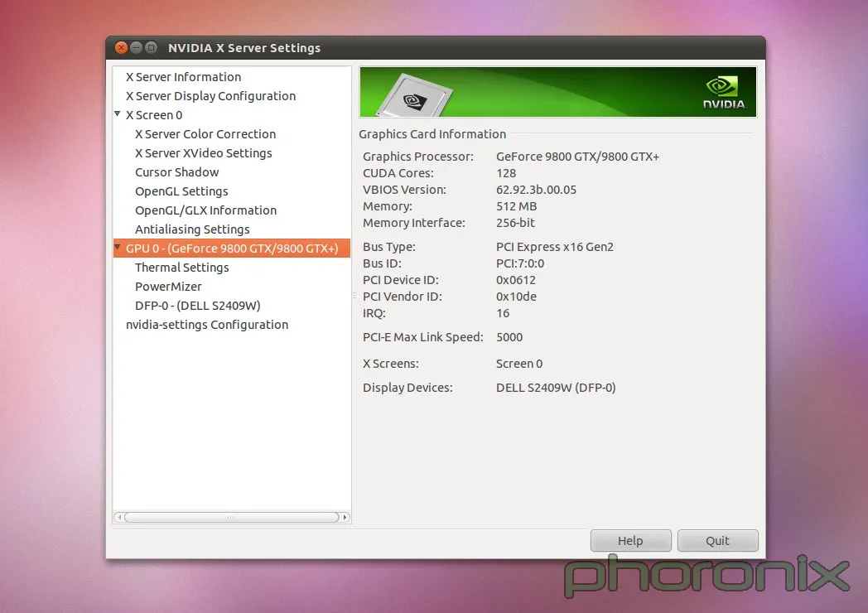This screenshot has height=613, width=868.
Task: Open X Server Color Correction
Action: [x=205, y=134]
